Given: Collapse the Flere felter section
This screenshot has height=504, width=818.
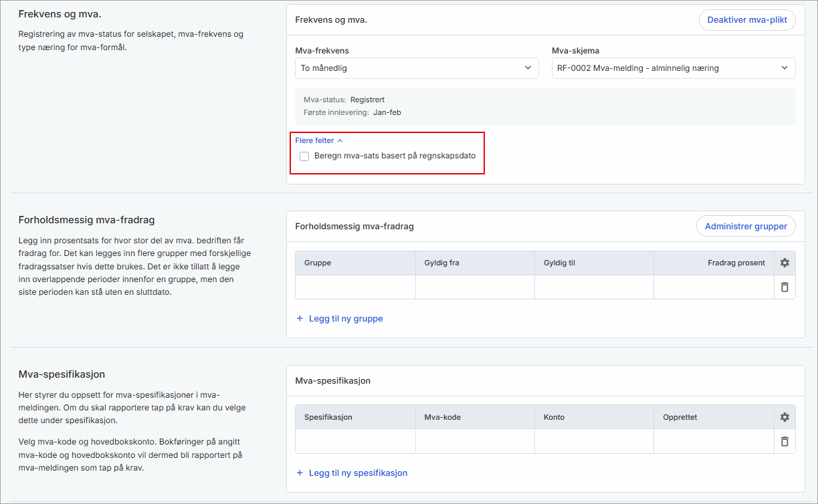Looking at the screenshot, I should click(x=319, y=140).
